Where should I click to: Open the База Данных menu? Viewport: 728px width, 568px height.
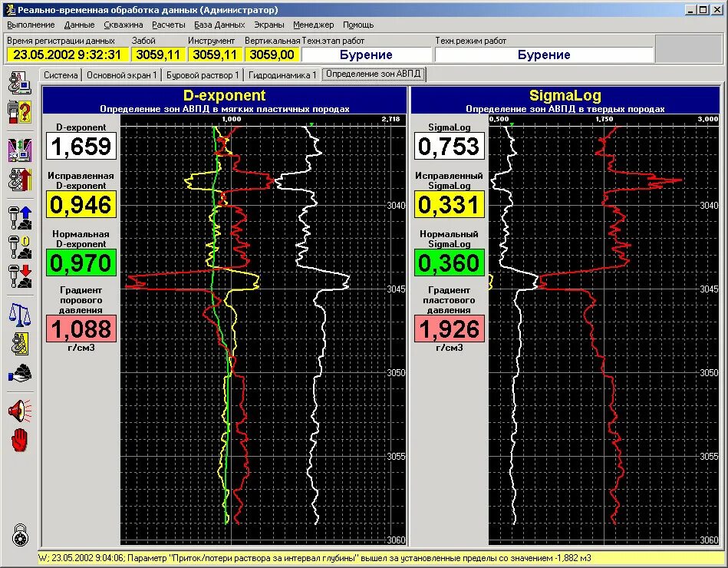(x=219, y=25)
